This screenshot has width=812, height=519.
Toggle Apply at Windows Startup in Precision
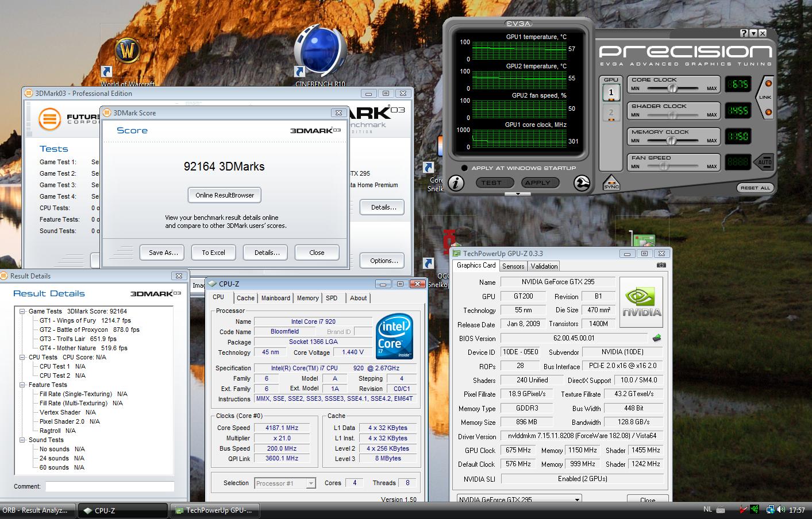(x=464, y=168)
